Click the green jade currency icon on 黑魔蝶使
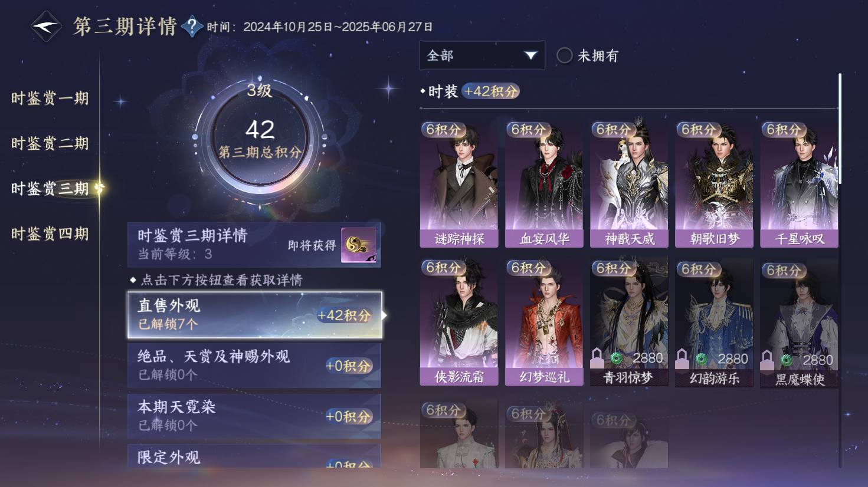 click(787, 360)
